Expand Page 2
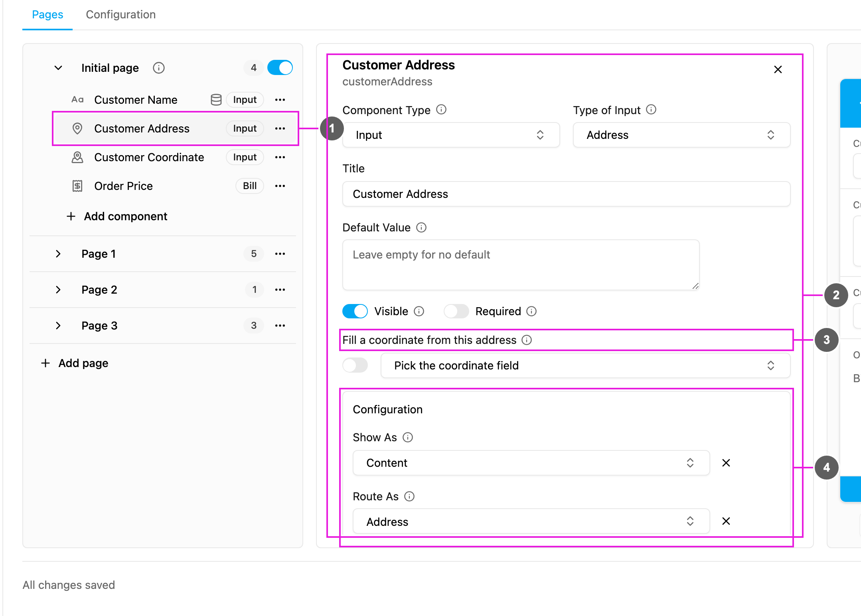Image resolution: width=861 pixels, height=616 pixels. coord(58,290)
